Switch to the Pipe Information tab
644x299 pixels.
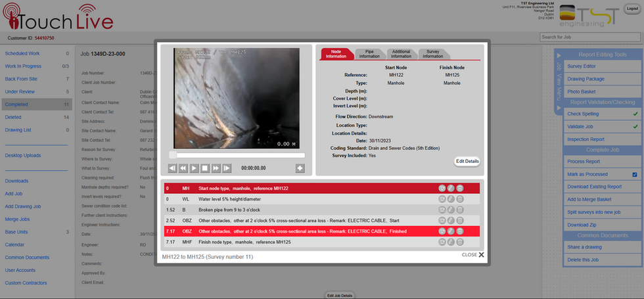[369, 54]
